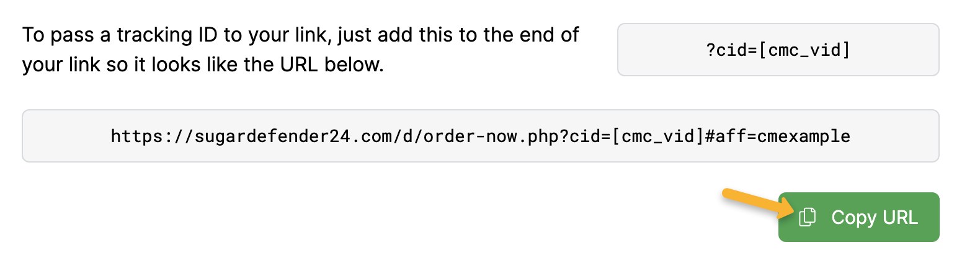
Task: Click #aff=cmexample at the URL end
Action: coord(778,136)
